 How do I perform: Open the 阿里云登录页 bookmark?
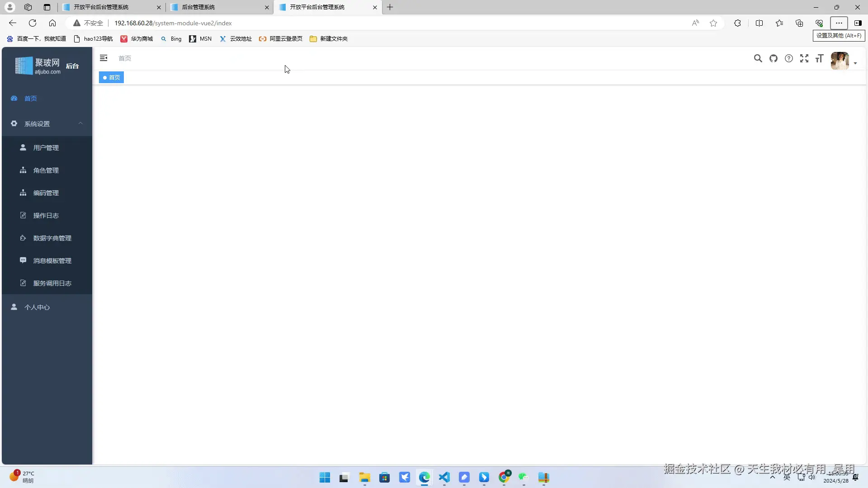281,39
